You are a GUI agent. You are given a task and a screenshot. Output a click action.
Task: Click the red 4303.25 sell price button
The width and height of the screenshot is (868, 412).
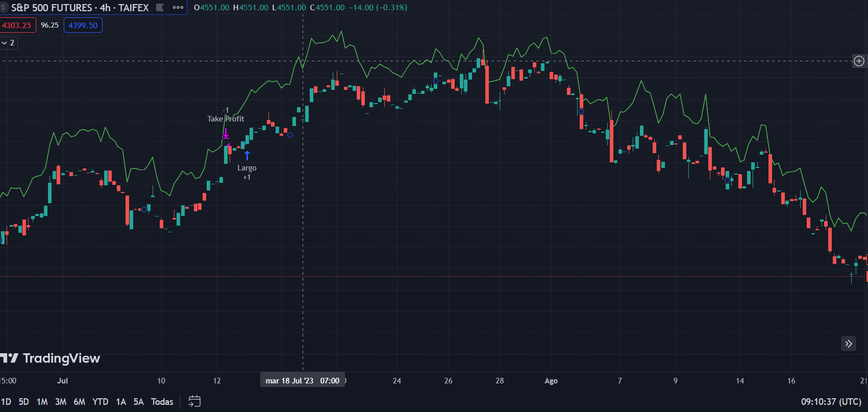(x=17, y=25)
